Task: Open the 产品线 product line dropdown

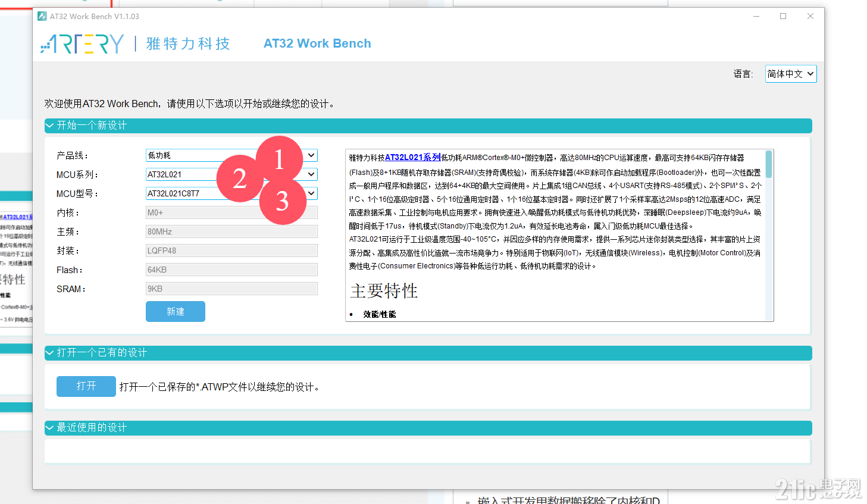Action: coord(231,155)
